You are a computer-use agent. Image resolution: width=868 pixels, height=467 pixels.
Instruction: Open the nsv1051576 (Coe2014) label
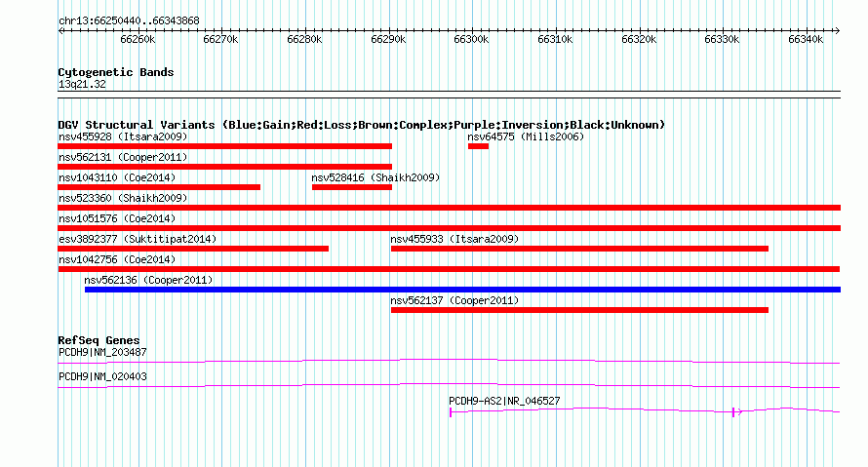[x=117, y=218]
